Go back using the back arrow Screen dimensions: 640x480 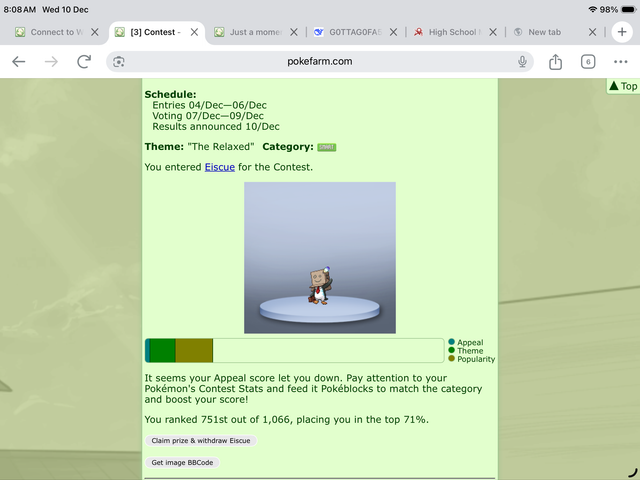(x=19, y=62)
